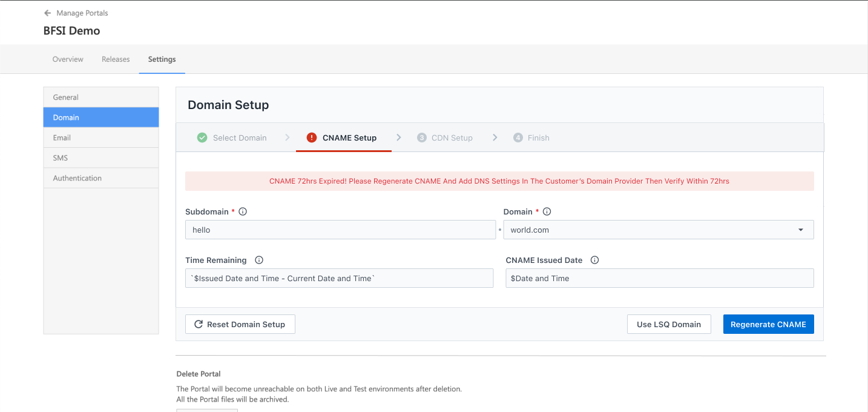Click the Manage Portals link
868x412 pixels.
[82, 12]
